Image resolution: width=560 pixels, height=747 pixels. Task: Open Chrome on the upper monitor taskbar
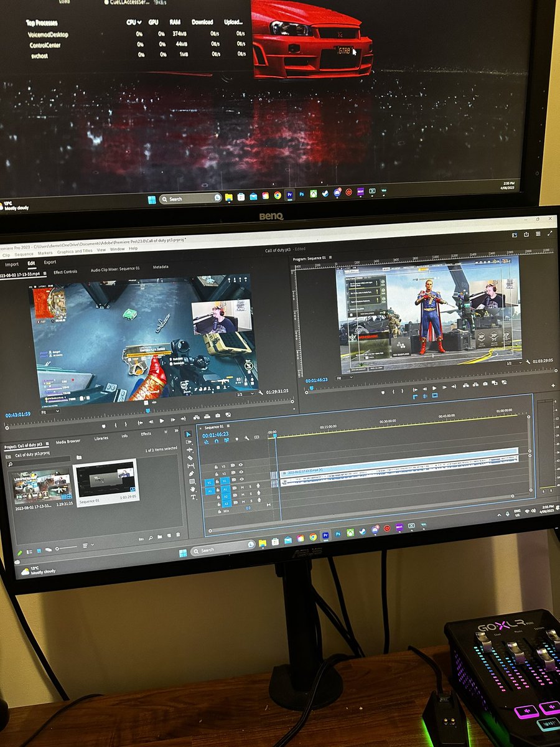click(x=278, y=195)
